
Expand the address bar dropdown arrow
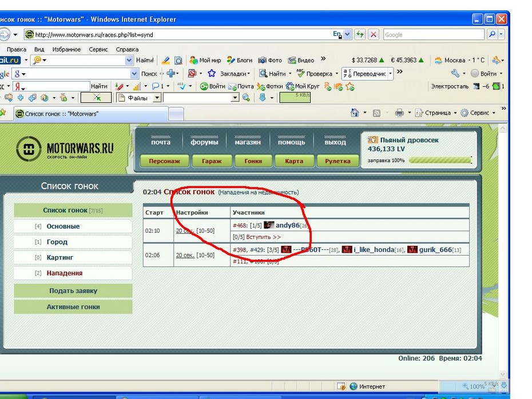[x=347, y=34]
